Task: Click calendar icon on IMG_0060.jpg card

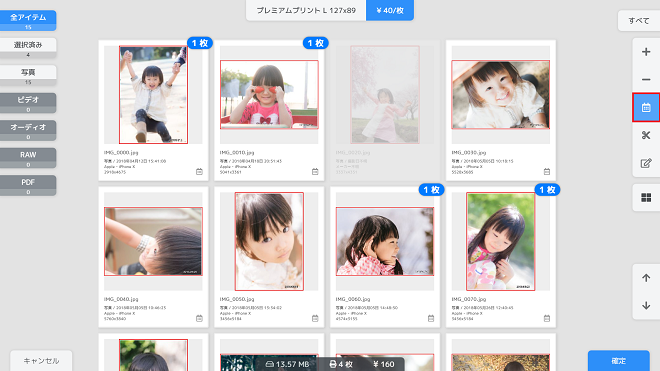Action: (431, 318)
